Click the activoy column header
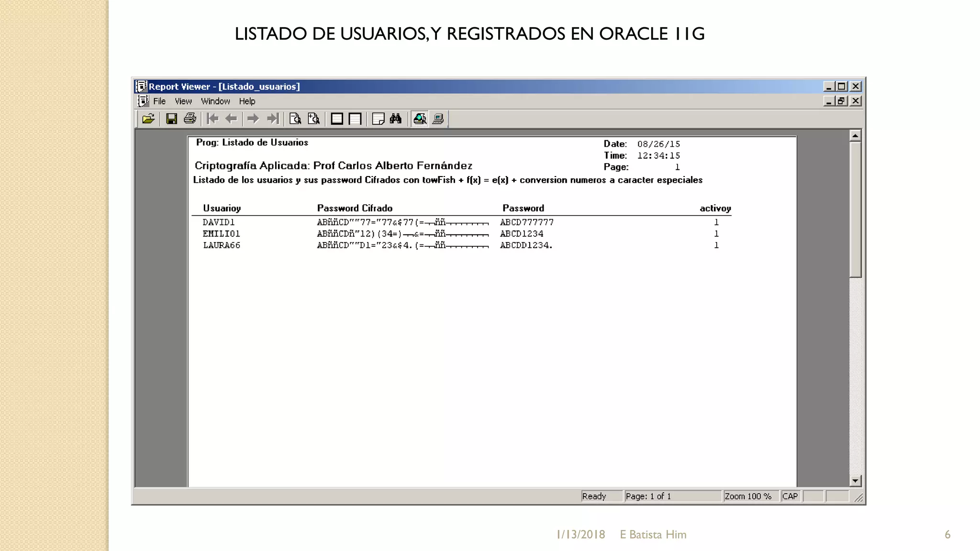Screen dimensions: 980x551 (x=715, y=209)
